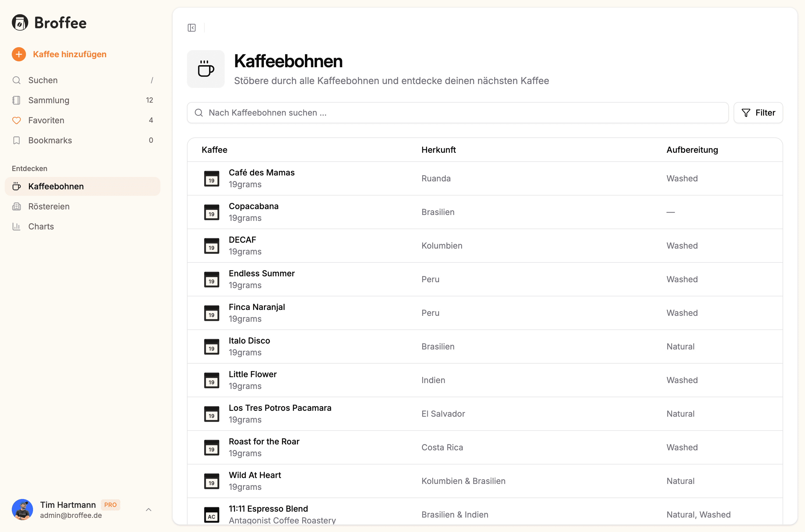Click the orange plus icon for Kaffee hinzufügen

point(19,54)
